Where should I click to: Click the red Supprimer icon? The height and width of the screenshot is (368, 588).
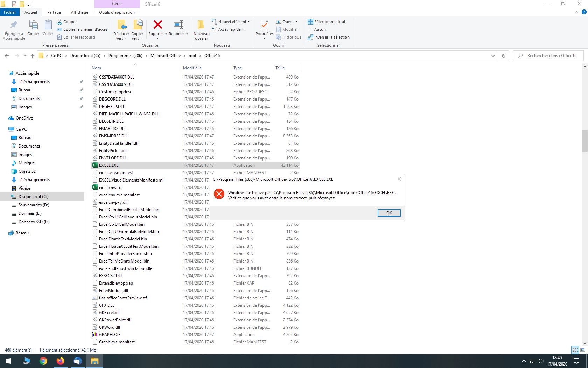pos(158,25)
